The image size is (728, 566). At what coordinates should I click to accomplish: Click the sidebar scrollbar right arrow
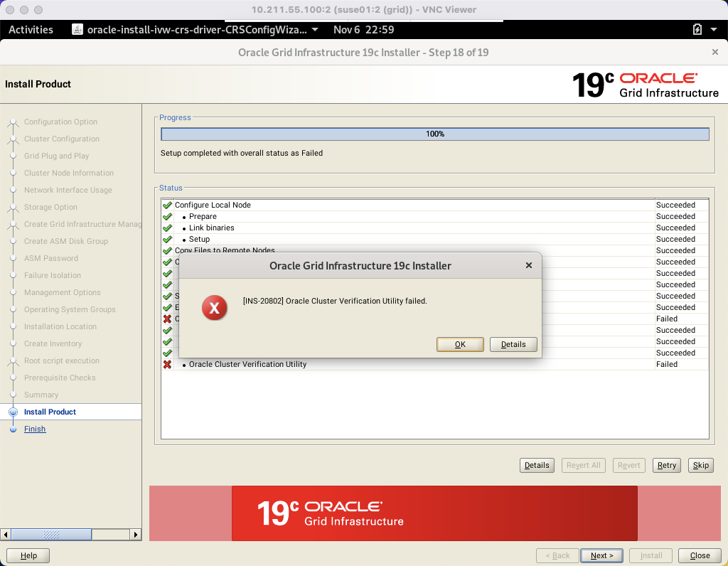136,535
